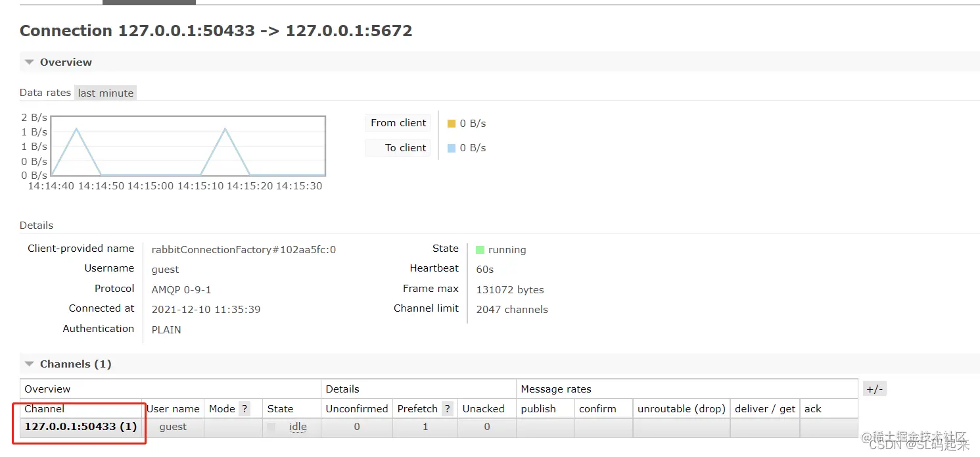Click the guest cell in channel row
Viewport: 980px width, 457px height.
[x=174, y=427]
